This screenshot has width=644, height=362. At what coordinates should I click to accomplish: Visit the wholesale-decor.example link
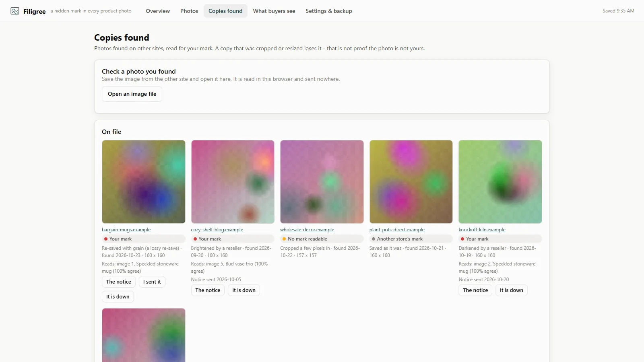point(307,230)
